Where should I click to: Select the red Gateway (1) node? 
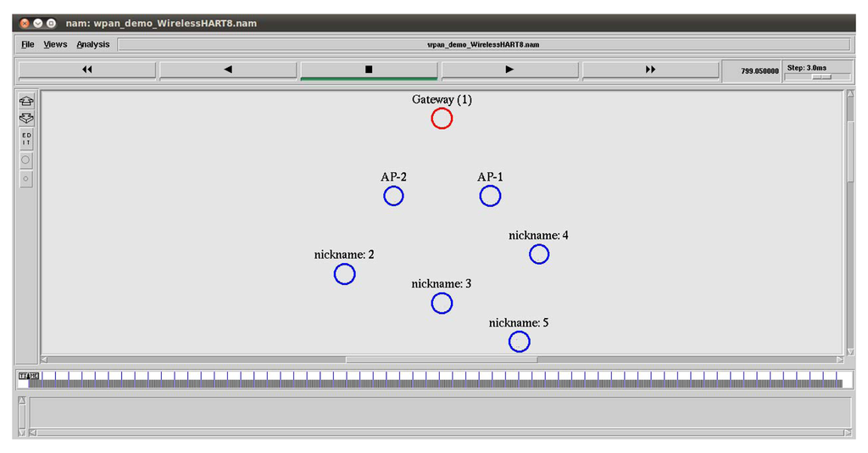click(x=442, y=119)
